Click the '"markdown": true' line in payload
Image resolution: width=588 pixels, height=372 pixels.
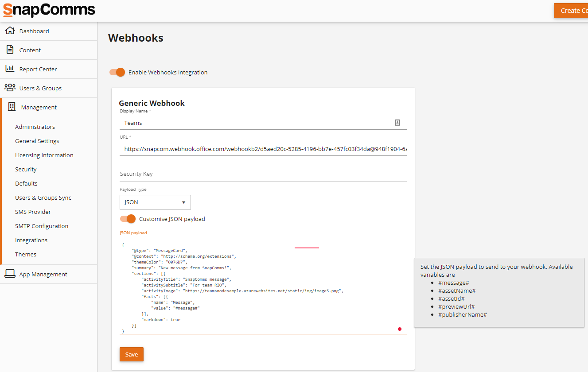(161, 319)
